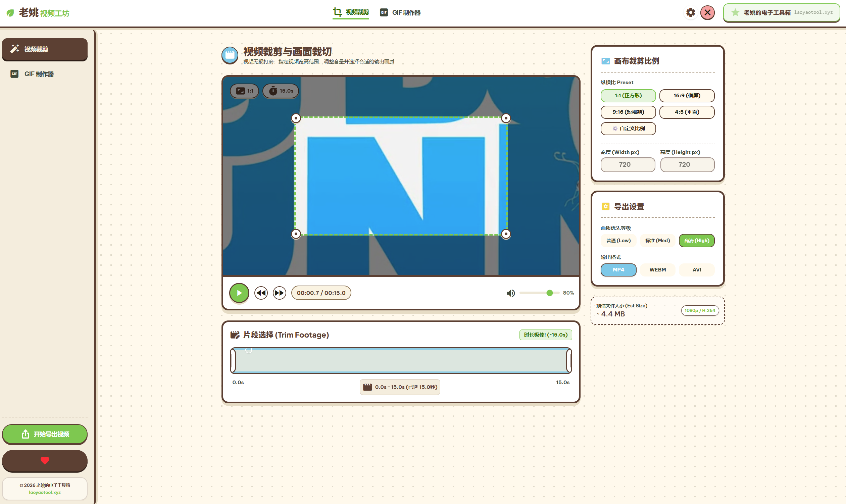The width and height of the screenshot is (846, 504).
Task: Choose 标准 (Med) quality
Action: [x=657, y=241]
